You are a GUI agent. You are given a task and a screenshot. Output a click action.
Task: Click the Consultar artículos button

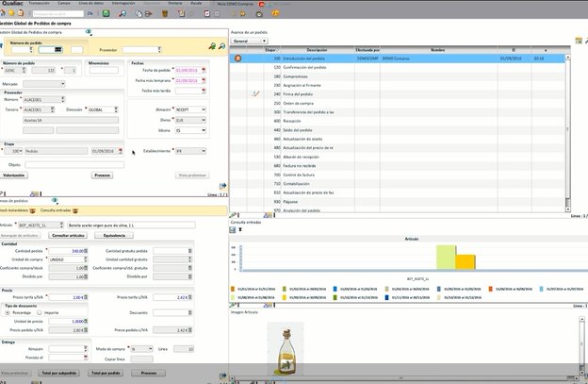68,235
